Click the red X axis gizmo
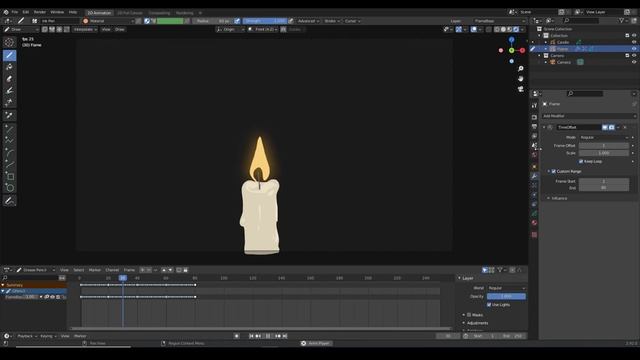640x360 pixels. 522,50
